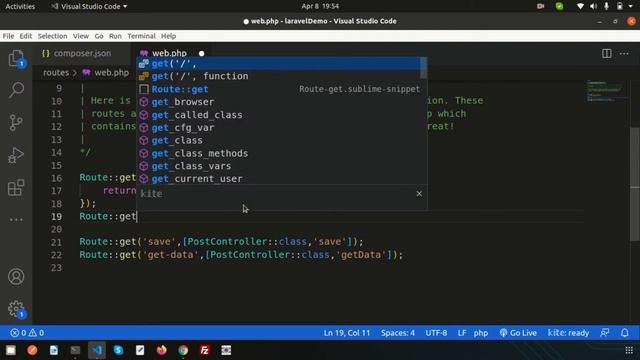Viewport: 640px width, 360px height.
Task: Open the Terminal menu
Action: click(x=141, y=36)
